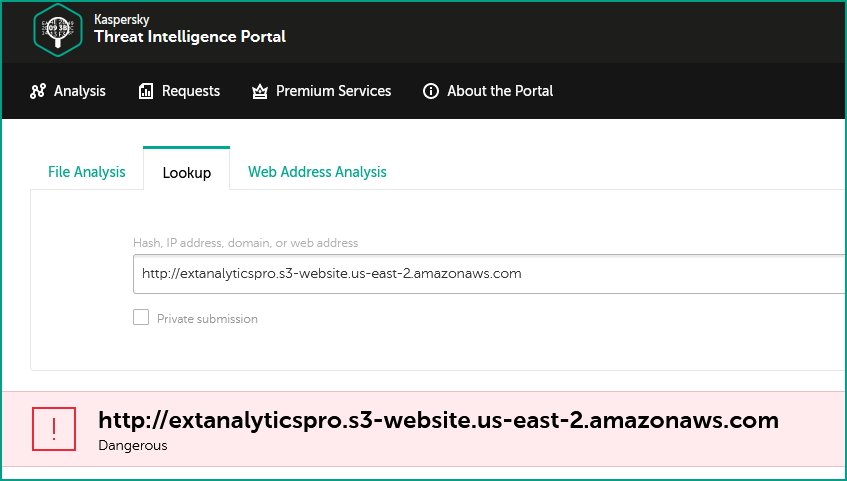Screen dimensions: 847x481
Task: Click the Requests bar chart icon
Action: click(146, 91)
